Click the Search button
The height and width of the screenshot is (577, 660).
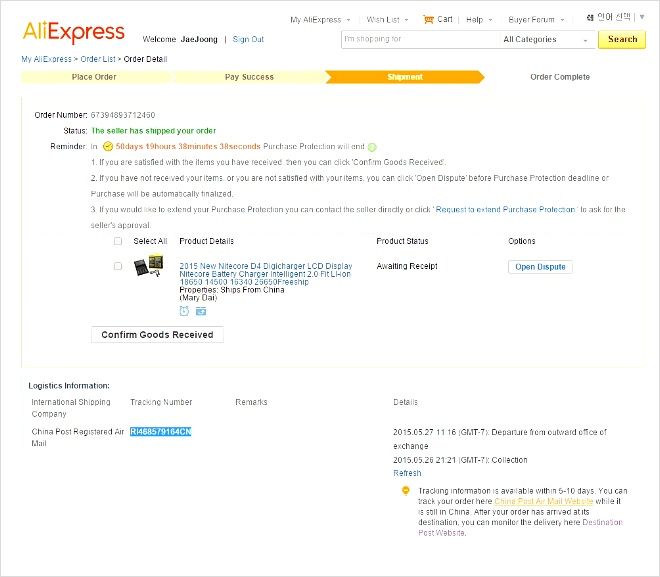(x=622, y=40)
